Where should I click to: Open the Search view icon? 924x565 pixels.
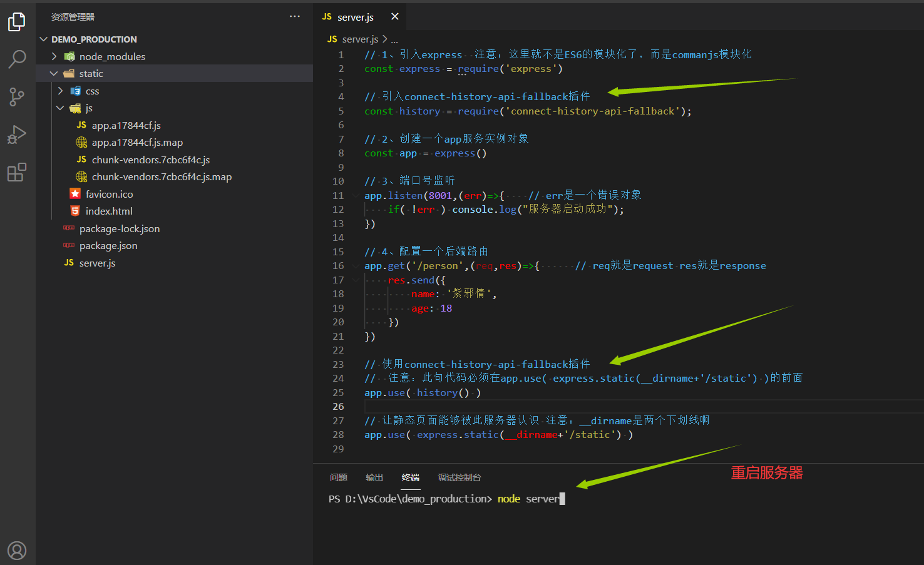coord(17,59)
